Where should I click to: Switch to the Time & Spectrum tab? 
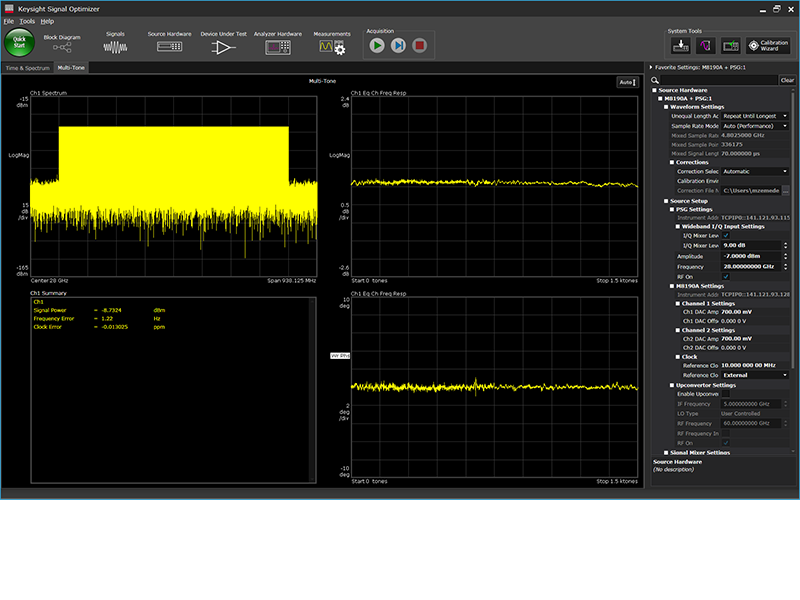click(27, 68)
